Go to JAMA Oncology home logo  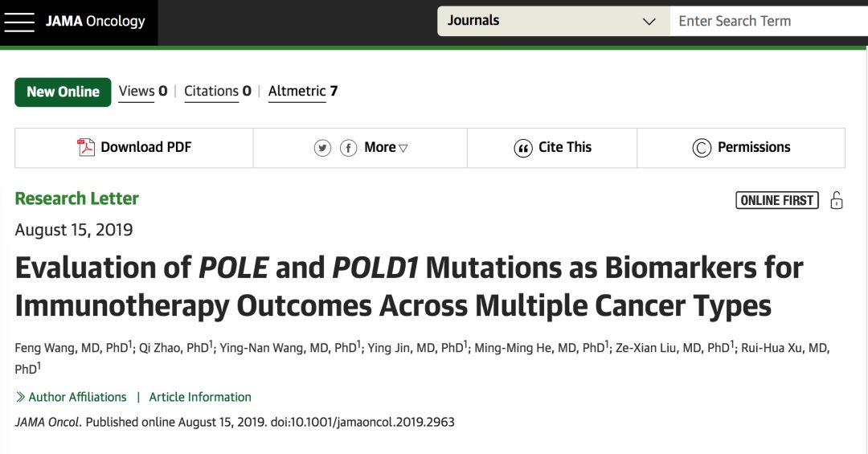pos(95,22)
